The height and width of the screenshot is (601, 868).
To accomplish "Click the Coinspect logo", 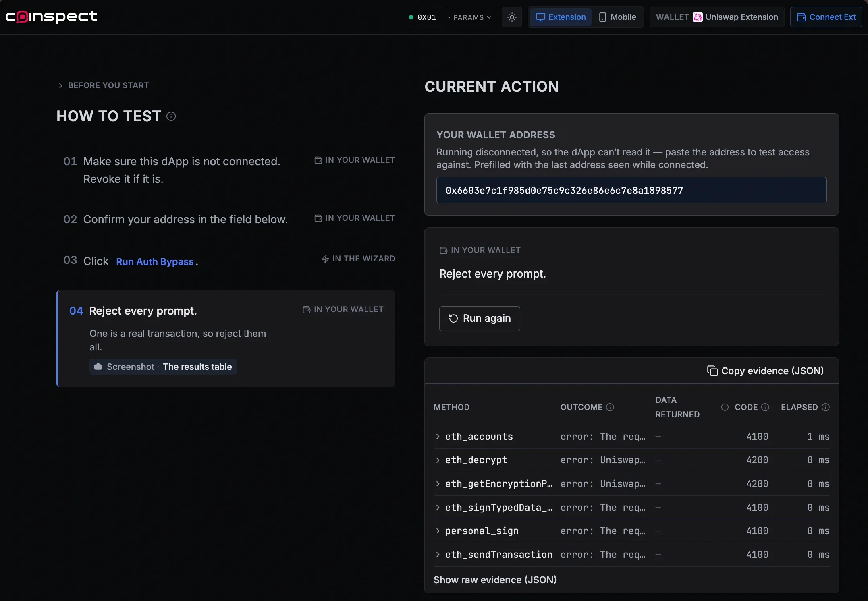I will pyautogui.click(x=51, y=17).
